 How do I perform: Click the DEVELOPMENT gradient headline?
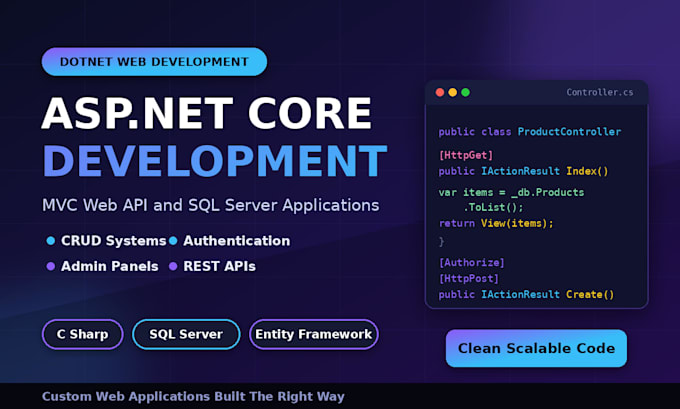(x=215, y=161)
